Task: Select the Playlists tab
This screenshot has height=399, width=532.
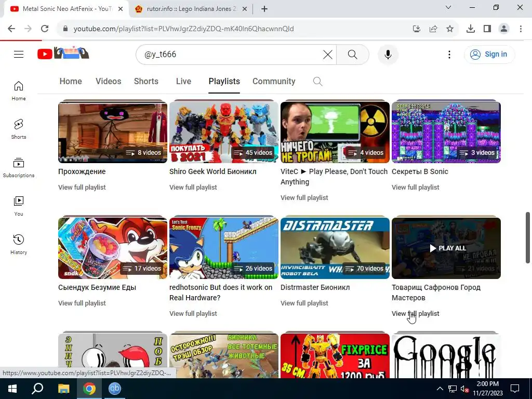Action: (224, 82)
